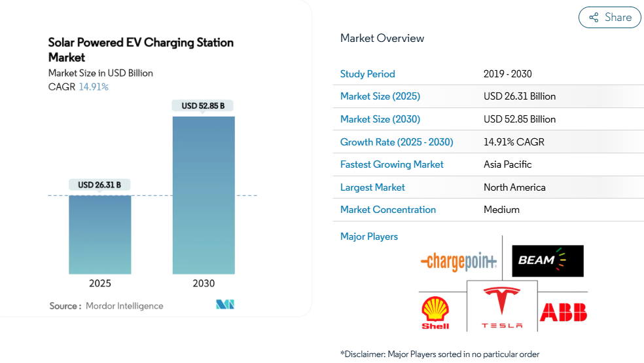Click the Growth Rate (2025 - 2030) label
Viewport: 644px width, 363px height.
click(396, 142)
